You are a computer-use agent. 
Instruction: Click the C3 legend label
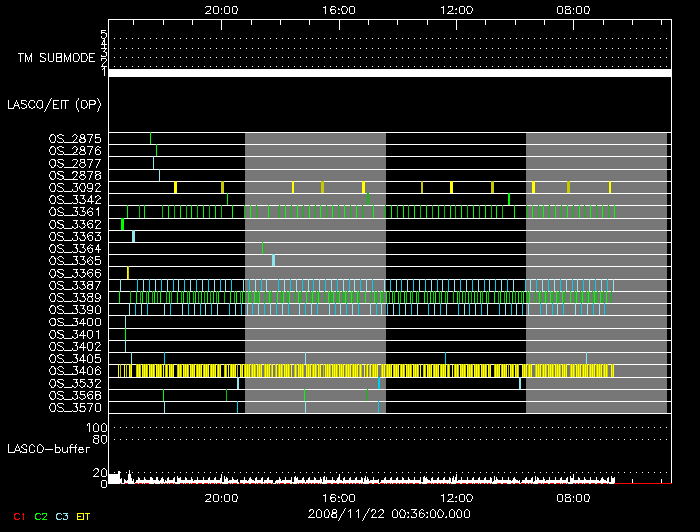(x=62, y=516)
